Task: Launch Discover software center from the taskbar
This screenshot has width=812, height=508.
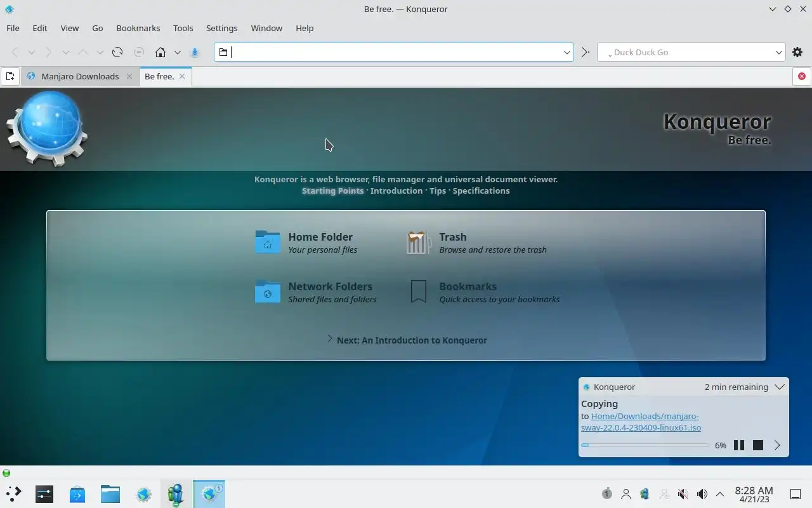Action: 77,493
